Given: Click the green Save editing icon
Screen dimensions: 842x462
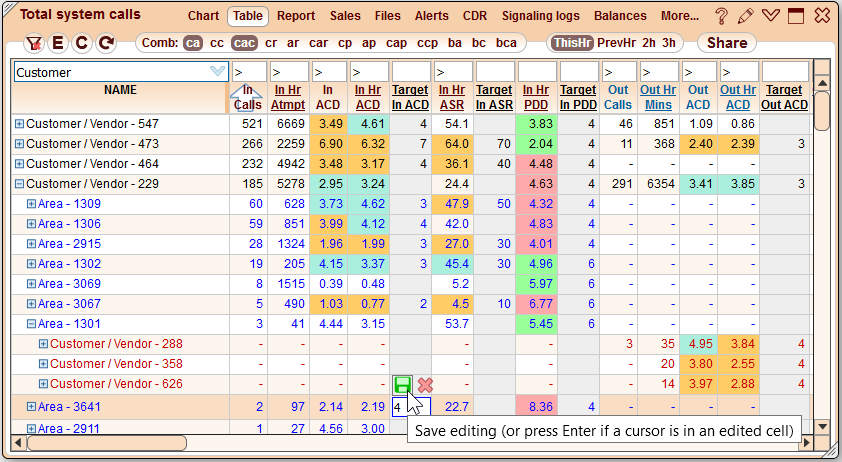Looking at the screenshot, I should coord(402,385).
